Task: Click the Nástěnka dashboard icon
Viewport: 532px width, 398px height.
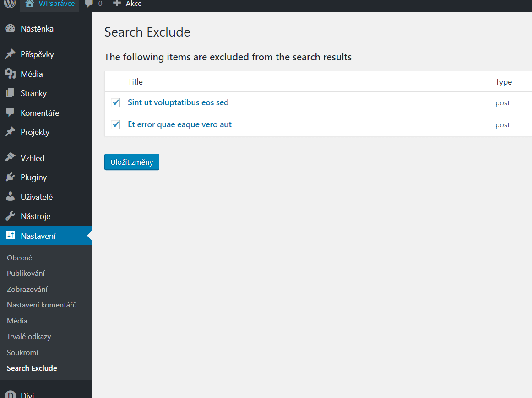Action: coord(11,28)
